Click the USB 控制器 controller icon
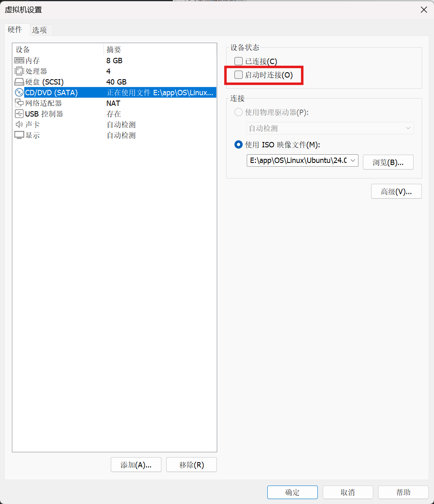Viewport: 434px width, 504px height. [19, 114]
